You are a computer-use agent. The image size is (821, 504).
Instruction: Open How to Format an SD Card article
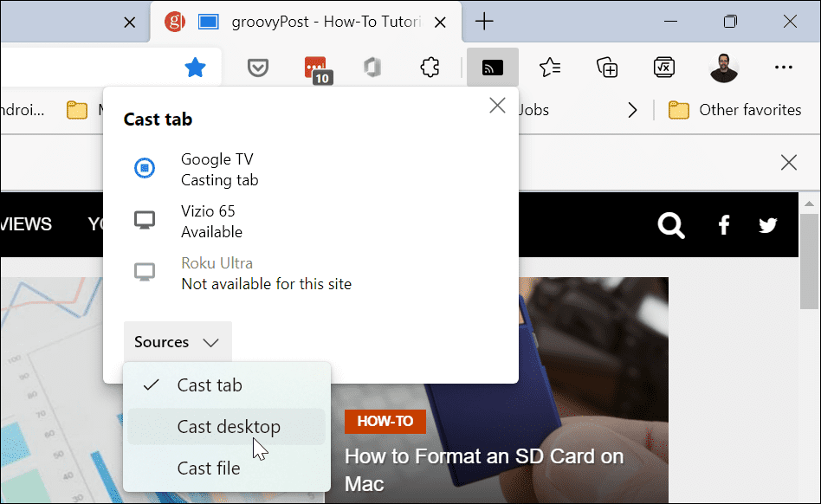click(484, 470)
